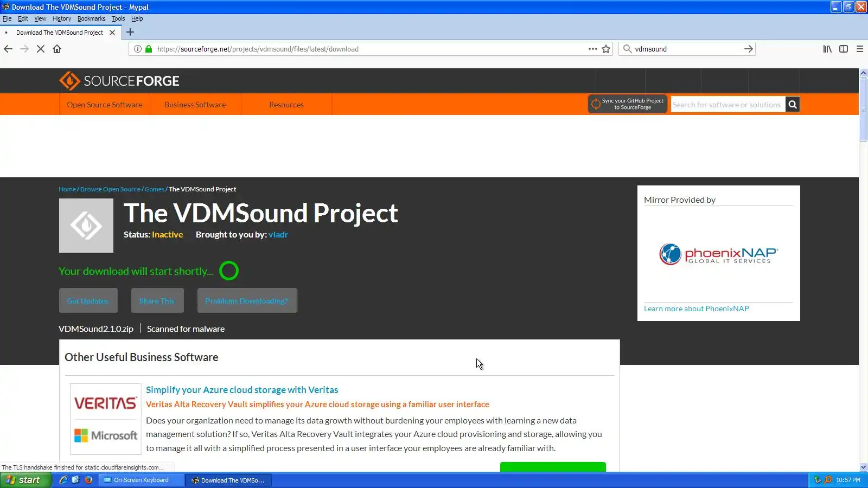
Task: Open Simplify your Azure cloud storage link
Action: [x=242, y=390]
